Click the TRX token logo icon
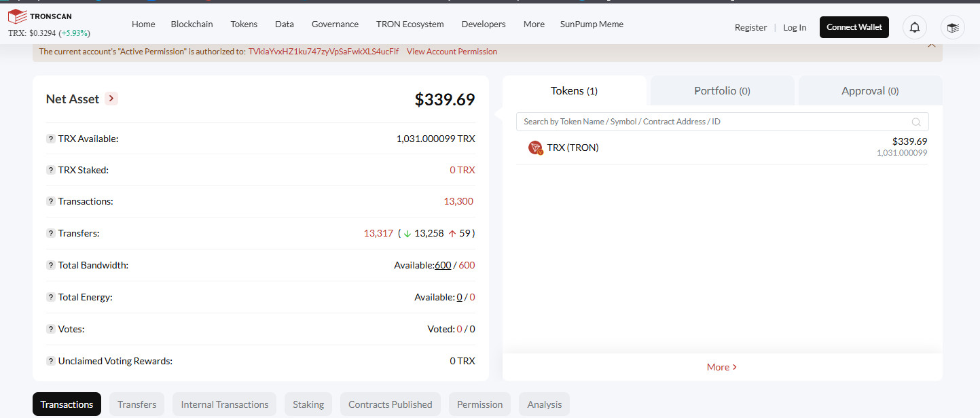This screenshot has width=980, height=418. pyautogui.click(x=535, y=147)
